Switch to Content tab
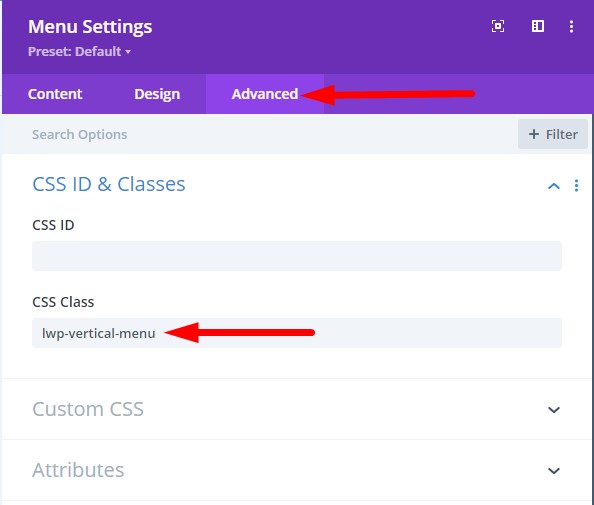The height and width of the screenshot is (505, 594). [x=55, y=94]
